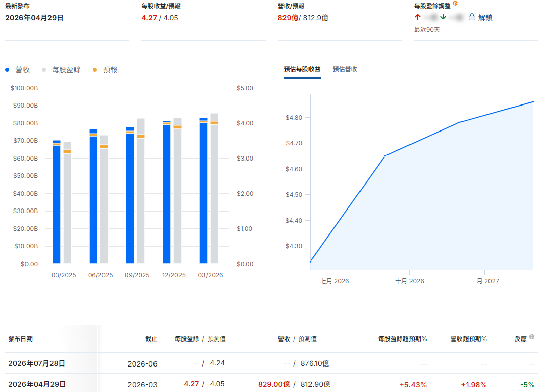
Task: Click the line chart's final top-right data point
Action: [533, 102]
